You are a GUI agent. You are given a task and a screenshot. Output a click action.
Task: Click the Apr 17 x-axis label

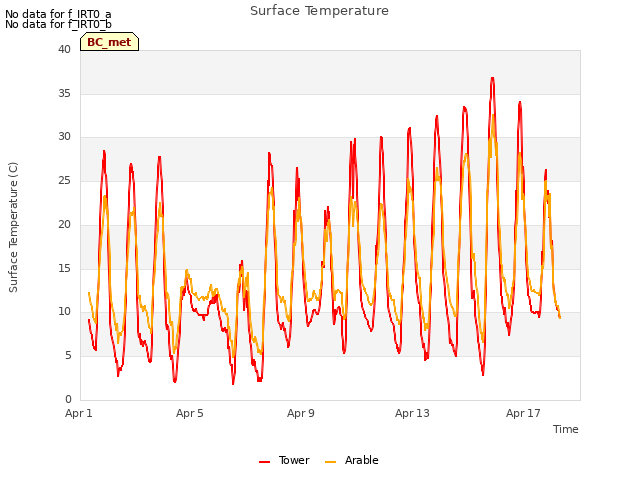(523, 413)
